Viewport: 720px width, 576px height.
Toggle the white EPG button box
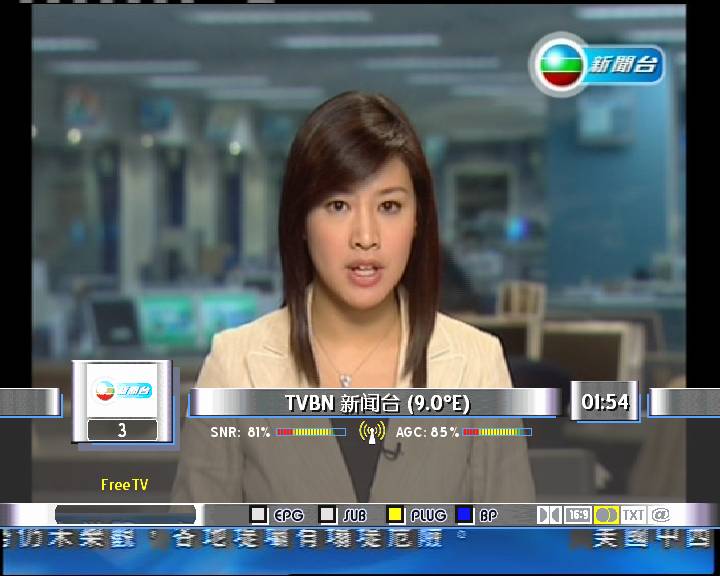259,515
